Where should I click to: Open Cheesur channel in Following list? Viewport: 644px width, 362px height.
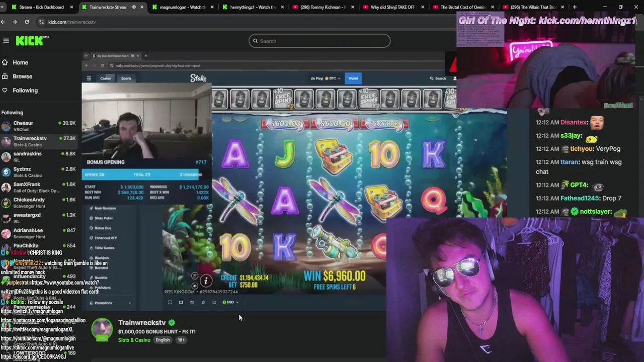[x=38, y=126]
